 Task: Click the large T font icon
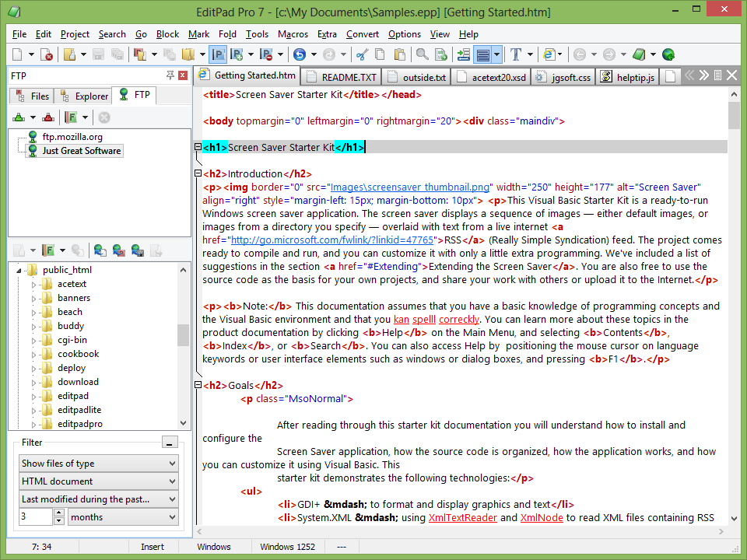515,54
